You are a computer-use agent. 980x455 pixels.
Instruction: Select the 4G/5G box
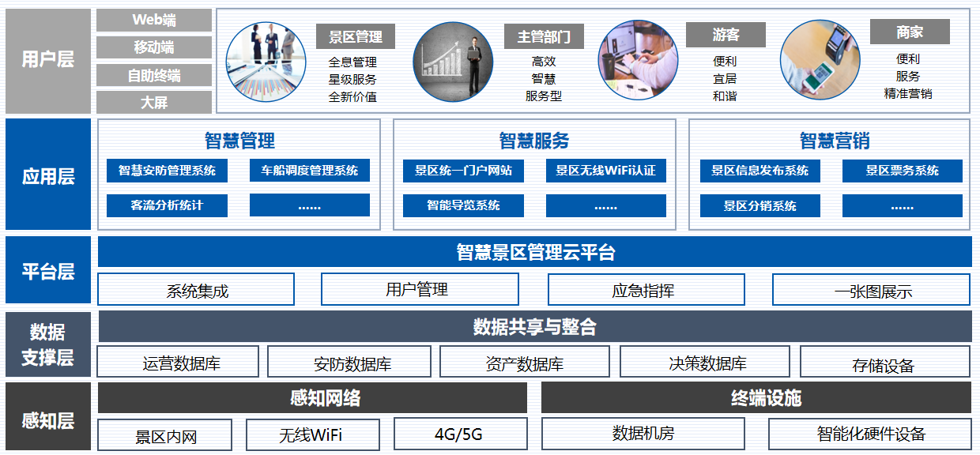click(x=461, y=434)
